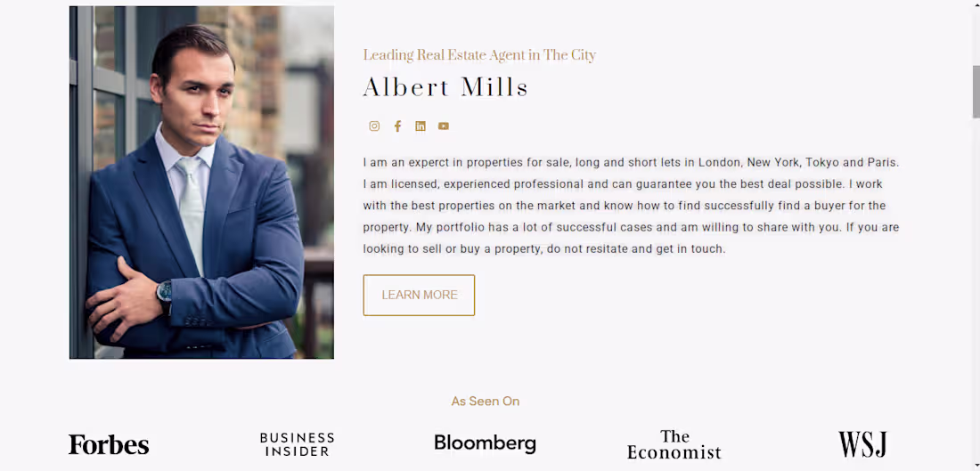
Task: Select the Business Insider logo
Action: point(297,444)
